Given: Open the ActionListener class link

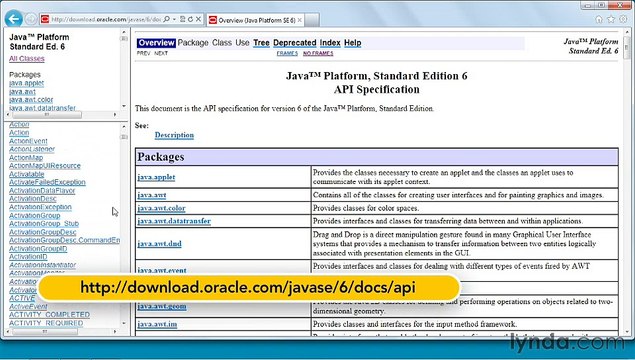Looking at the screenshot, I should click(32, 149).
